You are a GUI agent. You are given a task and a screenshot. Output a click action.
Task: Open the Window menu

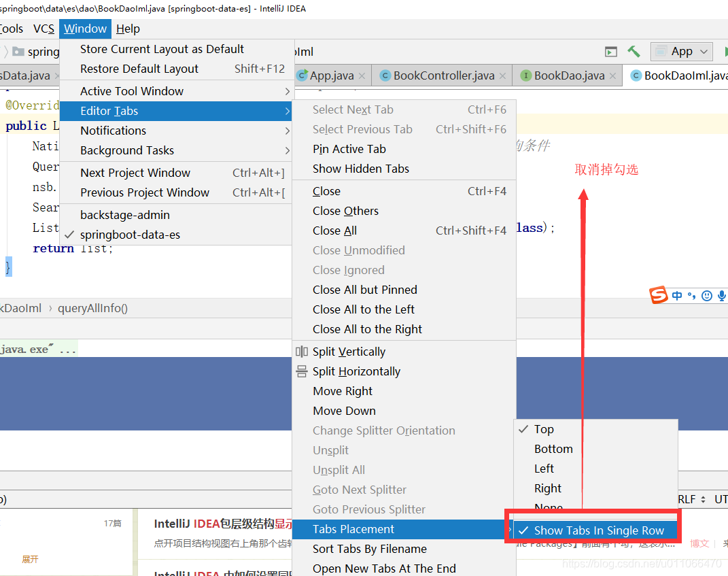click(x=86, y=29)
